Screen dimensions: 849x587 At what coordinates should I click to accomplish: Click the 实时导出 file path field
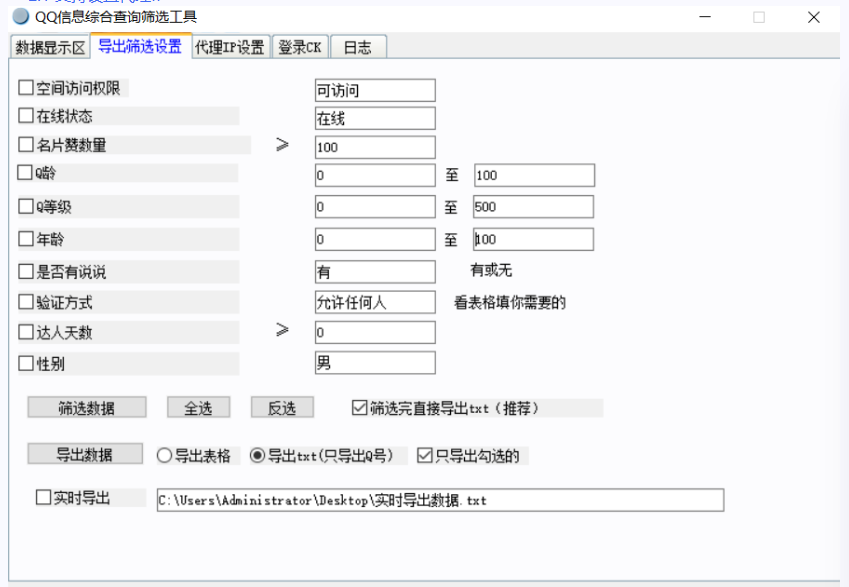440,500
